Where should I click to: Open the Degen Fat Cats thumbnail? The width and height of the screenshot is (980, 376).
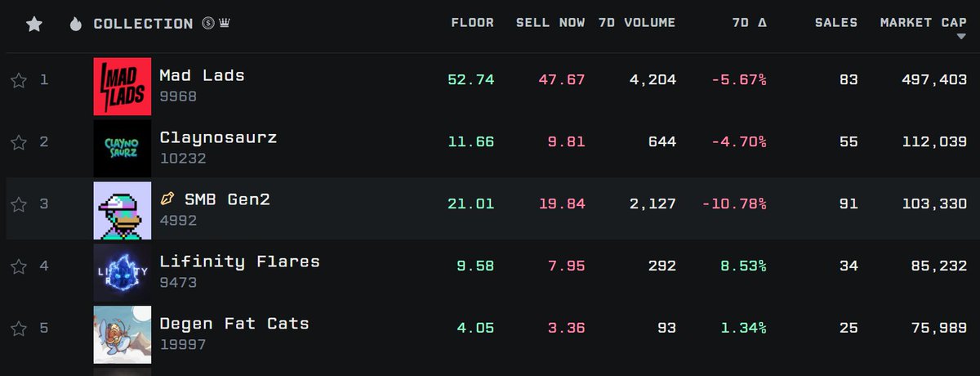tap(122, 334)
